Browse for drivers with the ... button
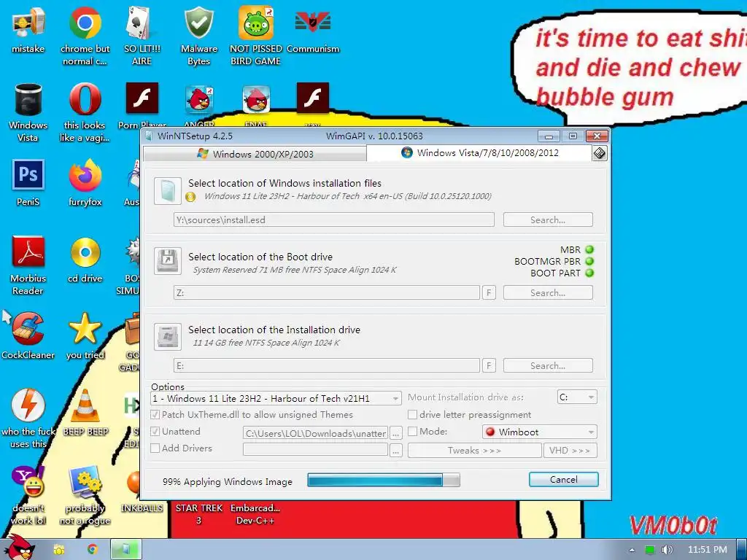Screen dimensions: 747x560 click(x=396, y=450)
